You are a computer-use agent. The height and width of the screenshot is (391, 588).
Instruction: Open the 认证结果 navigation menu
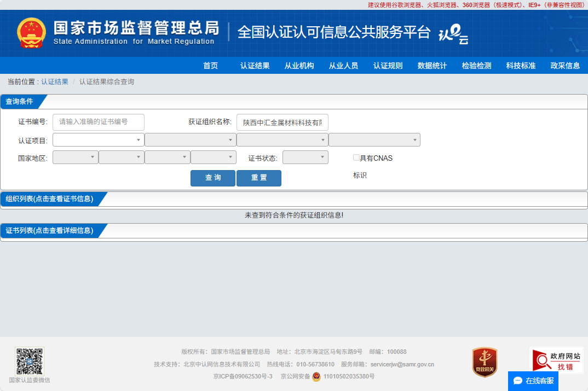point(255,66)
